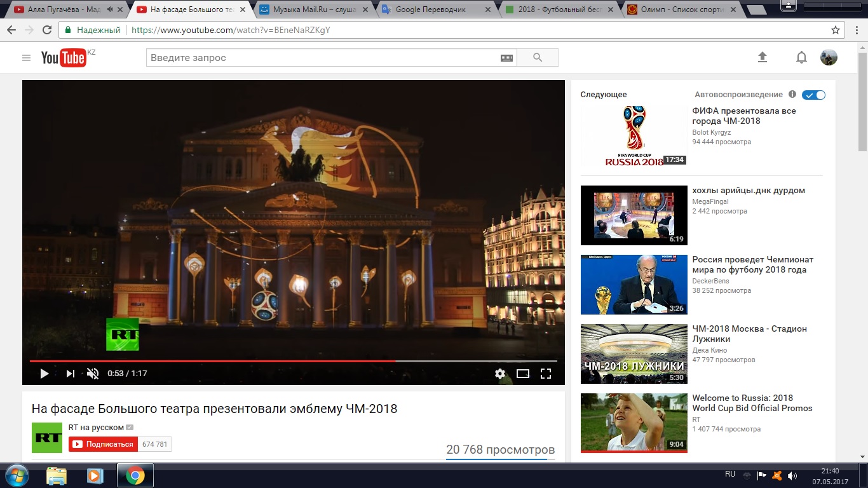Open хохлы арийцы.днк дурдом video title
Image resolution: width=868 pixels, height=488 pixels.
pos(749,190)
